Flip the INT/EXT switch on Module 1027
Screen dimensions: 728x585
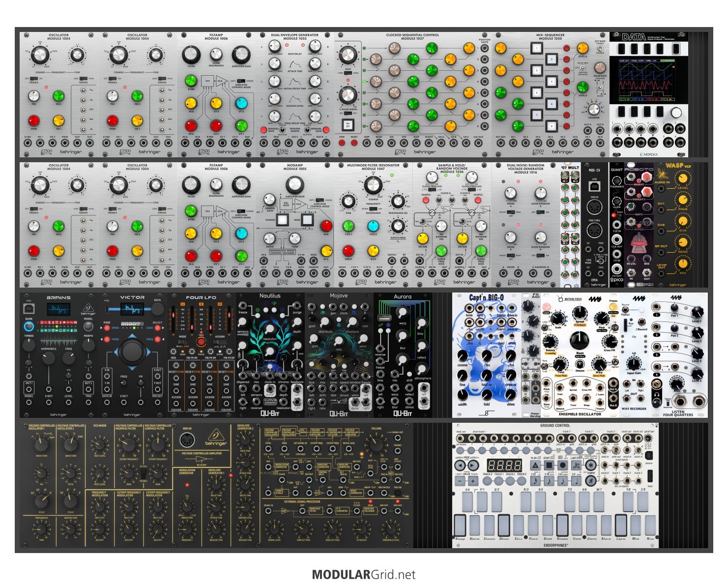(x=348, y=113)
